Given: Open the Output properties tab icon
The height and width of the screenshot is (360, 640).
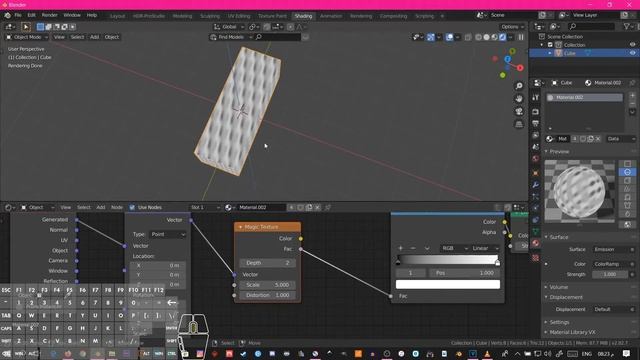Looking at the screenshot, I should coord(536,123).
